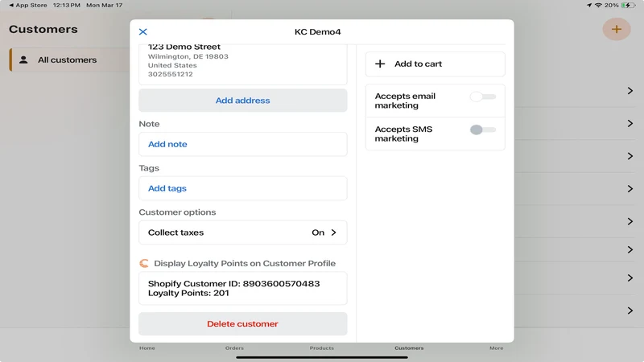Switch to the Home tab
Viewport: 644px width, 362px height.
(x=147, y=348)
